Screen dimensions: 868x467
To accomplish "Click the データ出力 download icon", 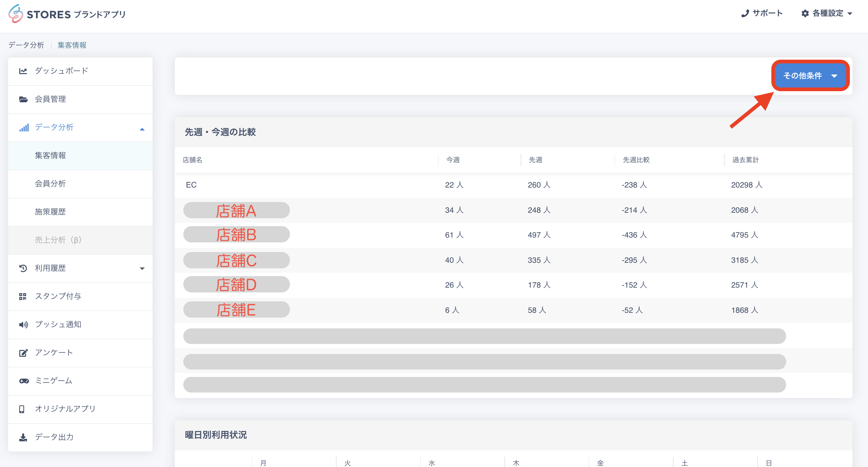I will (23, 437).
